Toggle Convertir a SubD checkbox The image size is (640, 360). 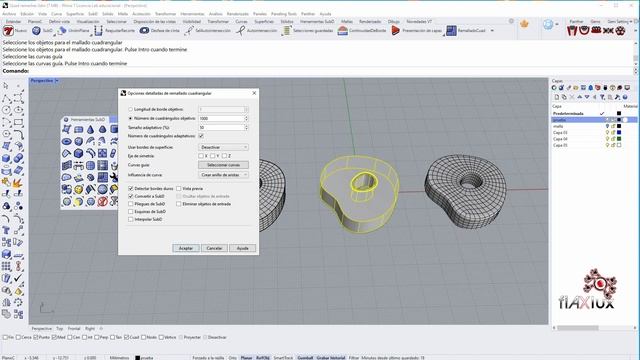[x=131, y=196]
